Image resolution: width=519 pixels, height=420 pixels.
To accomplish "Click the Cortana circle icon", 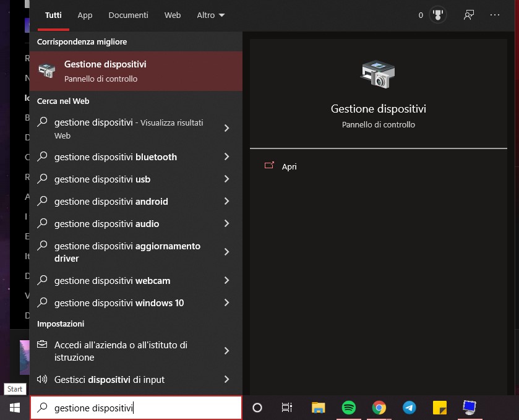I will tap(257, 408).
